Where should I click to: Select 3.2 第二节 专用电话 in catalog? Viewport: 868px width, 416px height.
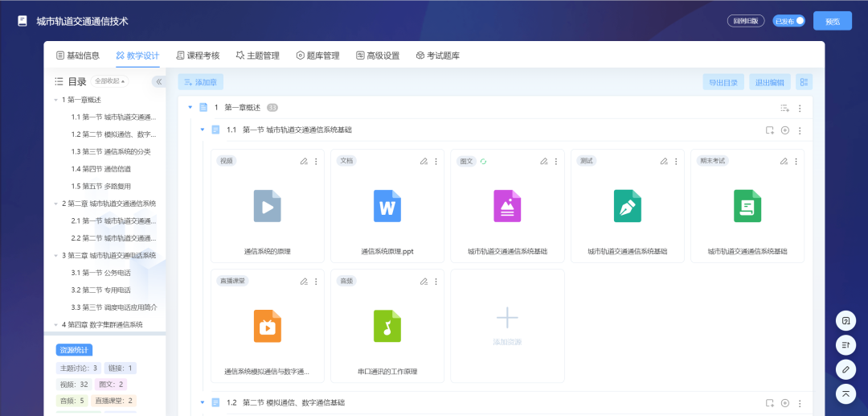tap(100, 290)
